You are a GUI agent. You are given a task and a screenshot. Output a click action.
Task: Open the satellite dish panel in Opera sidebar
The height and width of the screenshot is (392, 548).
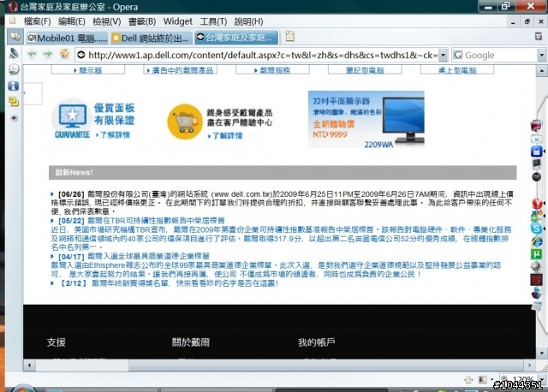pyautogui.click(x=14, y=53)
